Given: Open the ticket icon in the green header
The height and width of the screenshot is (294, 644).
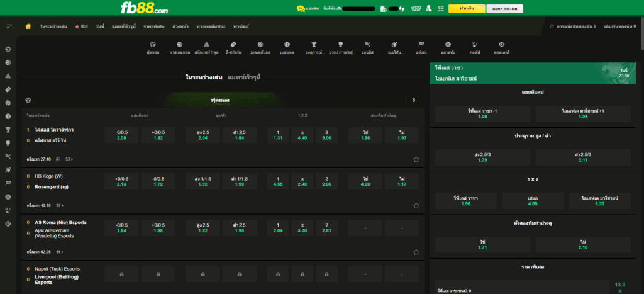Looking at the screenshot, I should click(416, 8).
